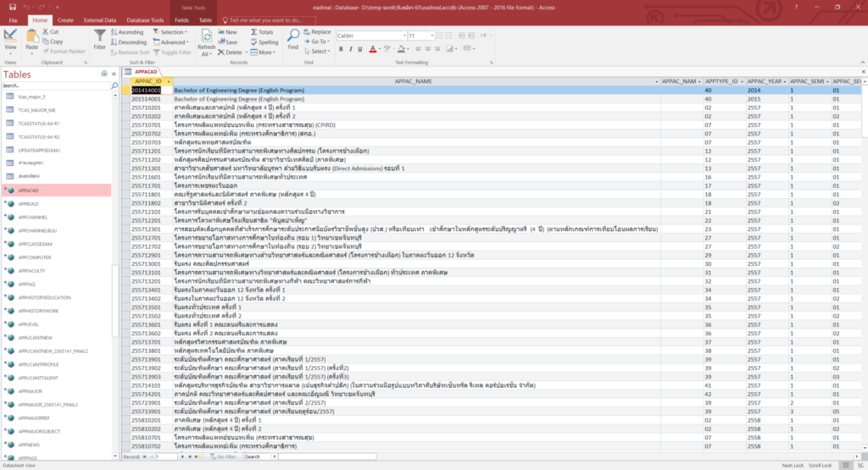Toggle Bold text formatting
Viewport: 868px width, 470px height.
coord(341,50)
